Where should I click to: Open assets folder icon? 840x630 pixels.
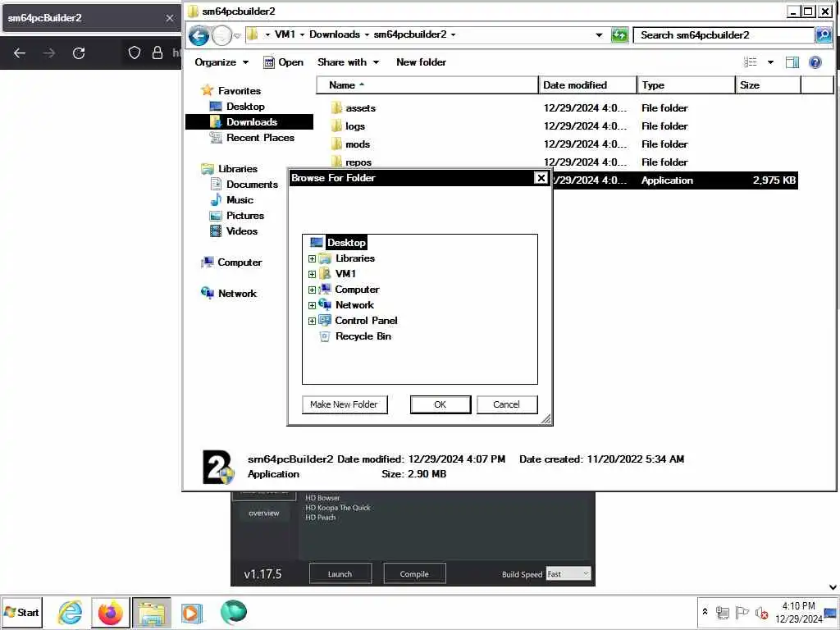click(336, 108)
